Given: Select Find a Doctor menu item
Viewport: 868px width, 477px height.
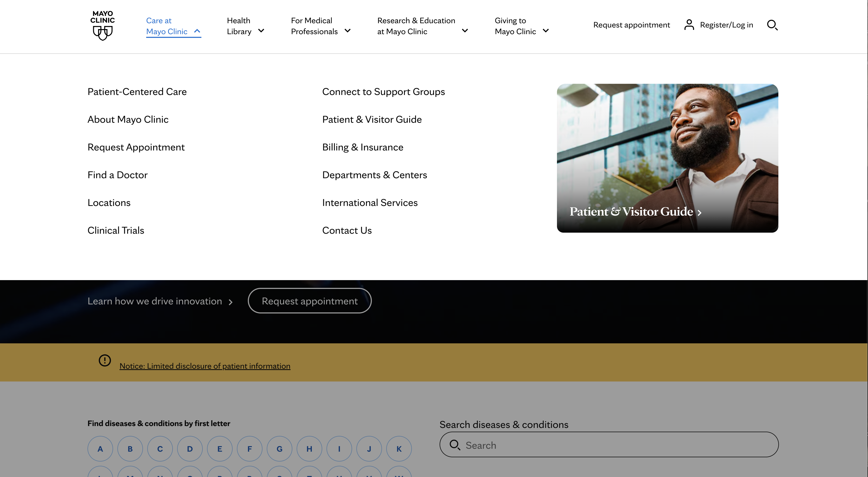Looking at the screenshot, I should 117,175.
